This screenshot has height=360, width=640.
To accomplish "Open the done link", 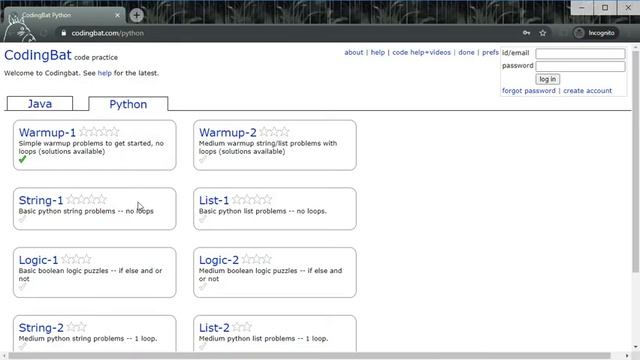I will point(466,52).
